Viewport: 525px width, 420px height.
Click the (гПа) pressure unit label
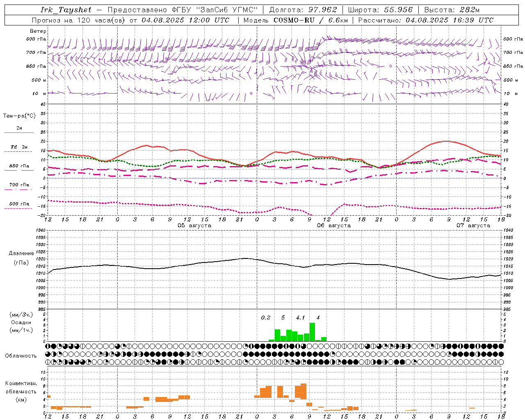pos(21,263)
